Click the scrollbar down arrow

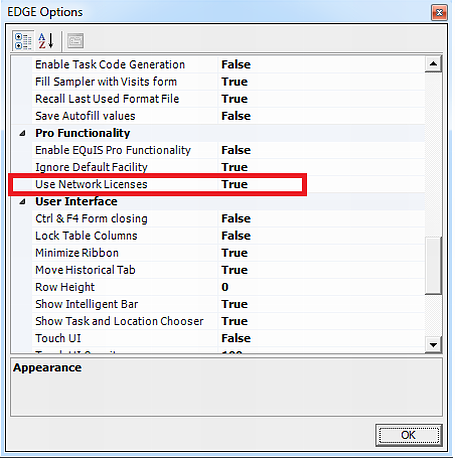(x=433, y=345)
